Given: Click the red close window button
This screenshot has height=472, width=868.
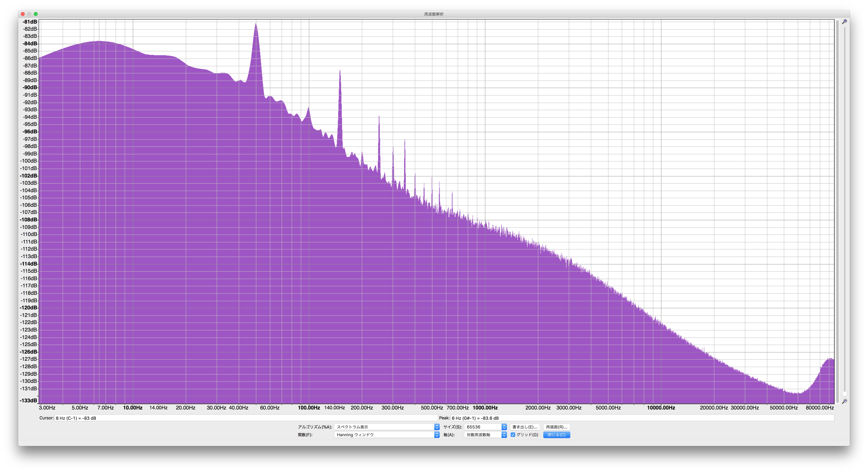Looking at the screenshot, I should click(x=23, y=14).
